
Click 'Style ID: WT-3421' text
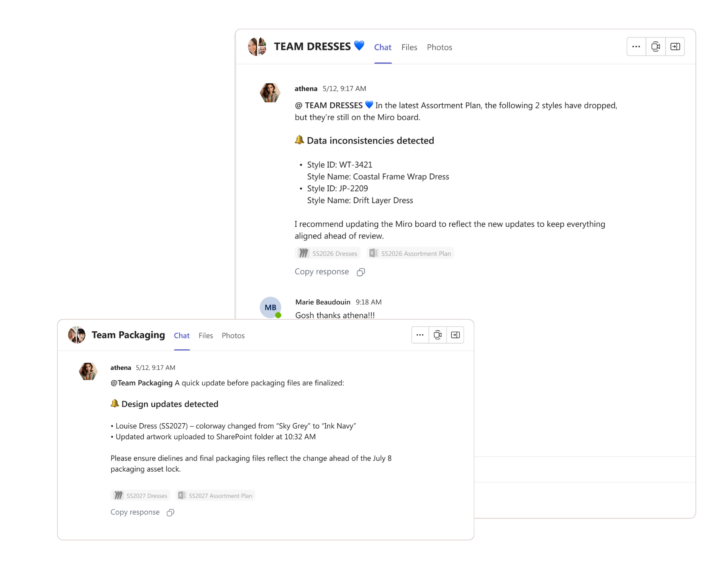[339, 164]
